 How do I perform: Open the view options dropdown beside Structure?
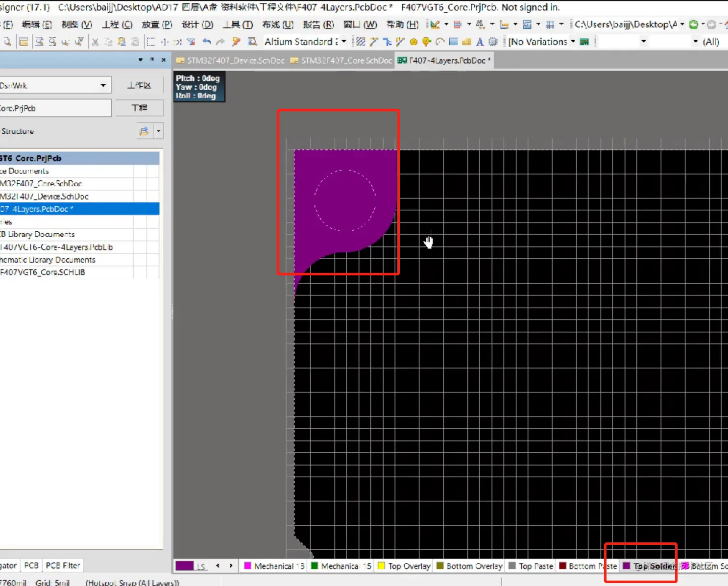coord(158,131)
